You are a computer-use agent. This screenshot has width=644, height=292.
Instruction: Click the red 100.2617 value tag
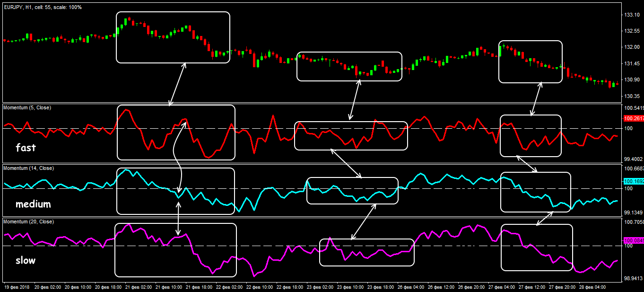pyautogui.click(x=634, y=119)
